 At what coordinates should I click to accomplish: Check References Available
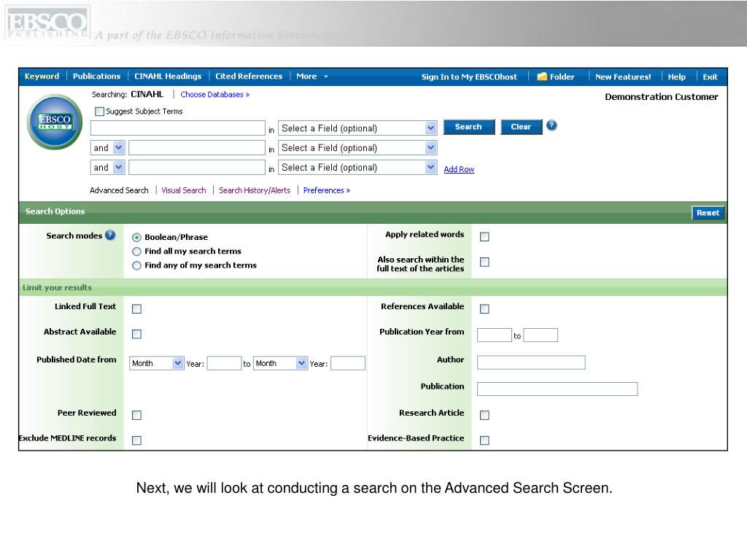coord(484,309)
